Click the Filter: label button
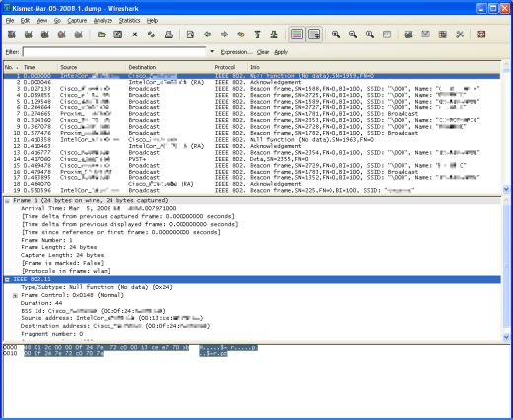513x420 pixels. tap(12, 52)
